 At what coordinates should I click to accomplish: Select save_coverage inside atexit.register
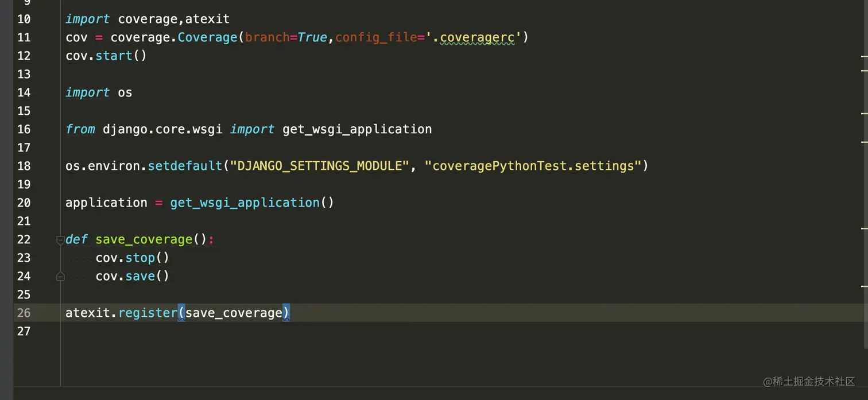point(234,313)
